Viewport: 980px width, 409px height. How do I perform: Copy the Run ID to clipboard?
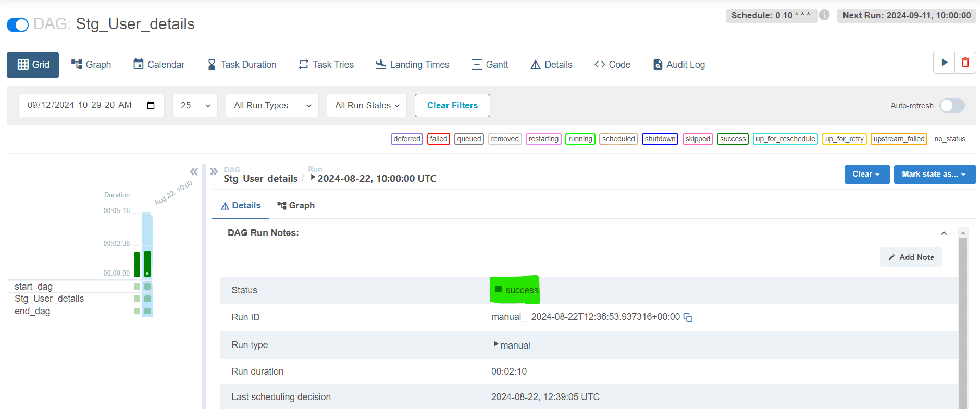[688, 317]
